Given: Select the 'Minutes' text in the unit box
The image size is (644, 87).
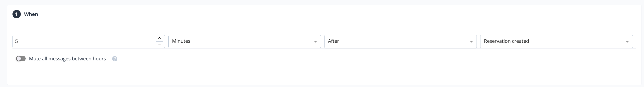Looking at the screenshot, I should pyautogui.click(x=181, y=41).
